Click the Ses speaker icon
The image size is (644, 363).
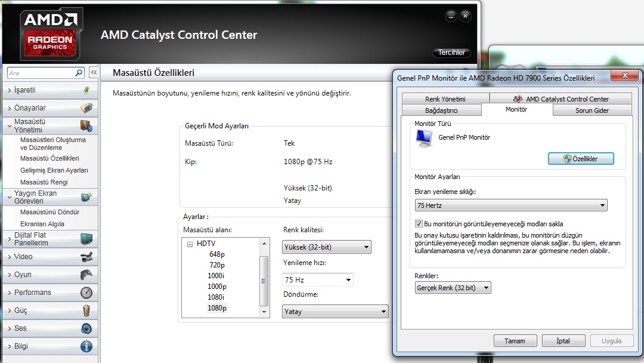tap(86, 328)
